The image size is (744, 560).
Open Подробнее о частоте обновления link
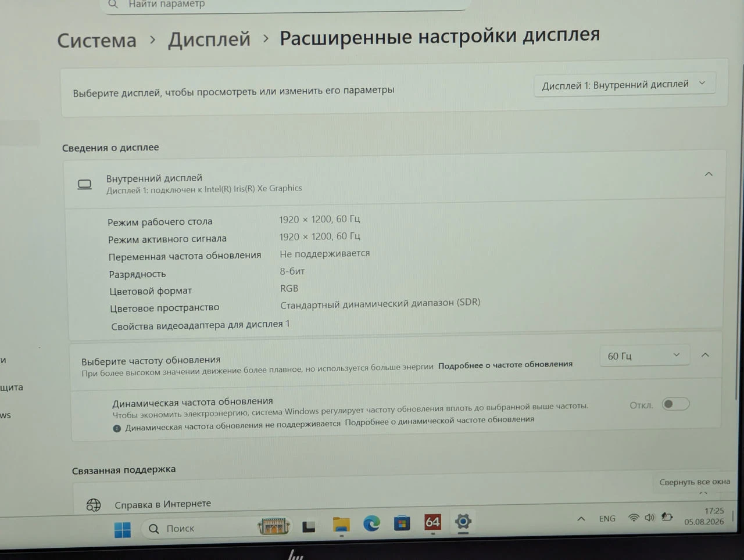click(x=505, y=365)
